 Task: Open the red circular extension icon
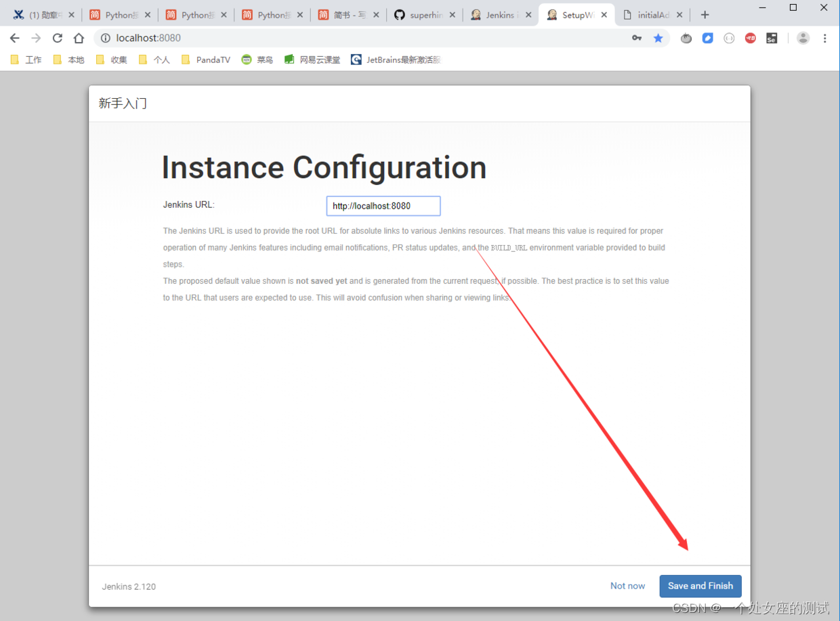click(751, 38)
